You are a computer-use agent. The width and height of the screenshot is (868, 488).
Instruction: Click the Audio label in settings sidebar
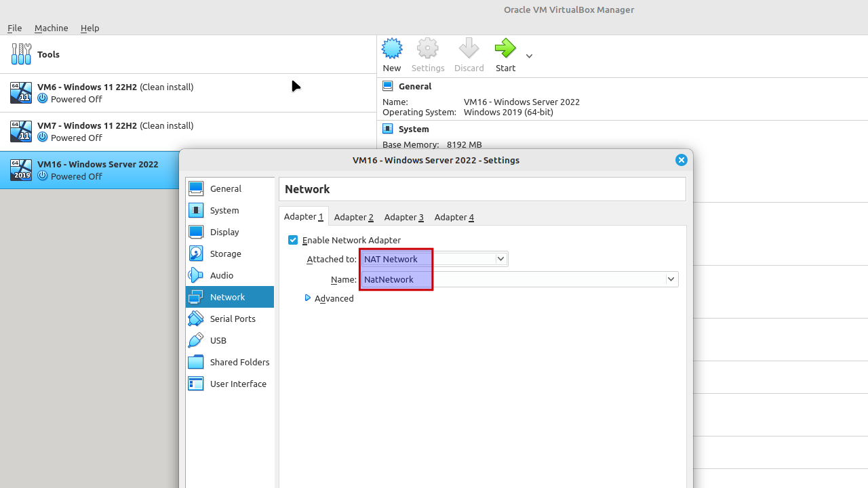coord(222,275)
